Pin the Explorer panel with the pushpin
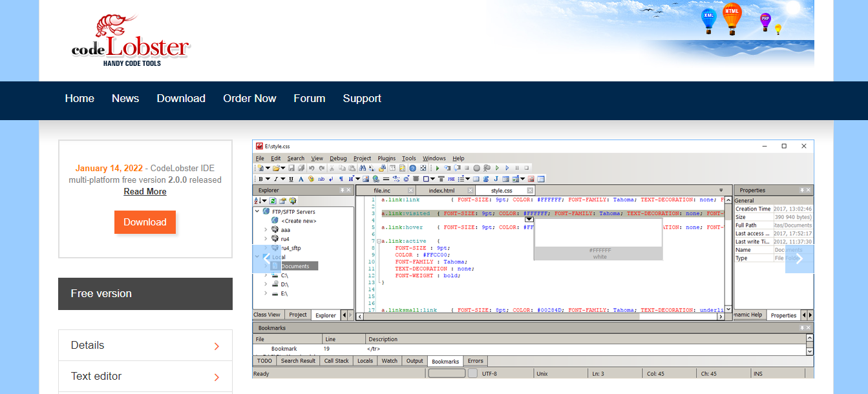This screenshot has width=868, height=394. point(343,191)
